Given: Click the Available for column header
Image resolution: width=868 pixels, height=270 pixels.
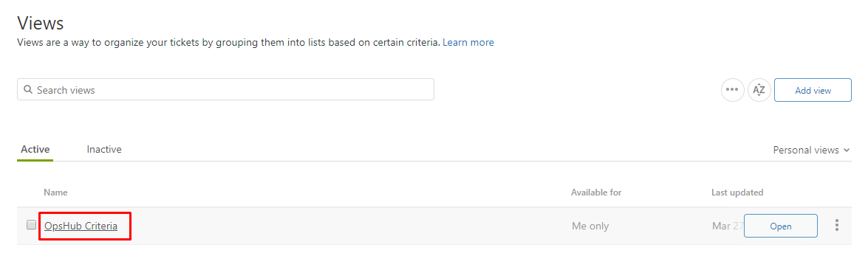Looking at the screenshot, I should (596, 193).
